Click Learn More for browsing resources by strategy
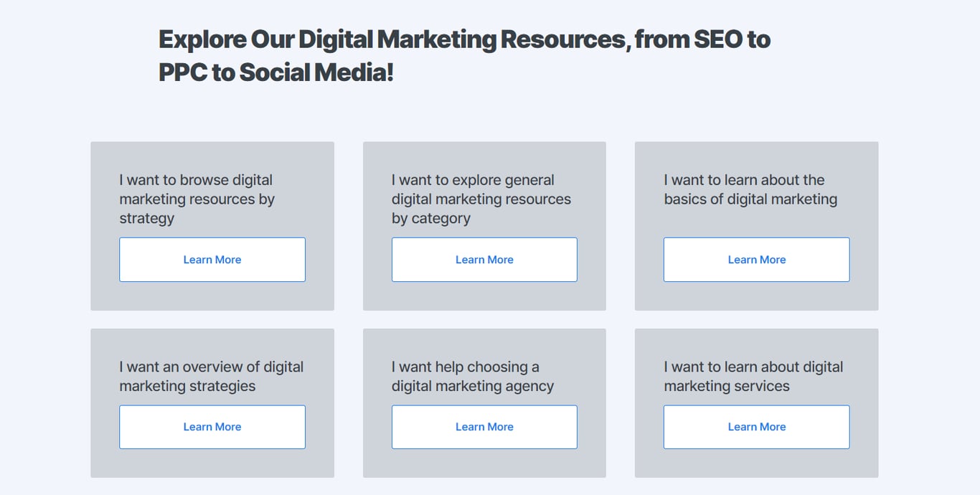This screenshot has height=495, width=980. pos(212,259)
